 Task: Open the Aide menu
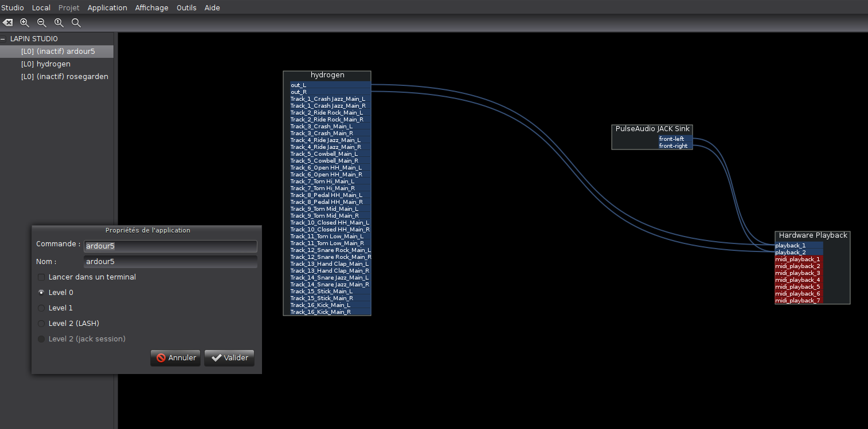[212, 7]
